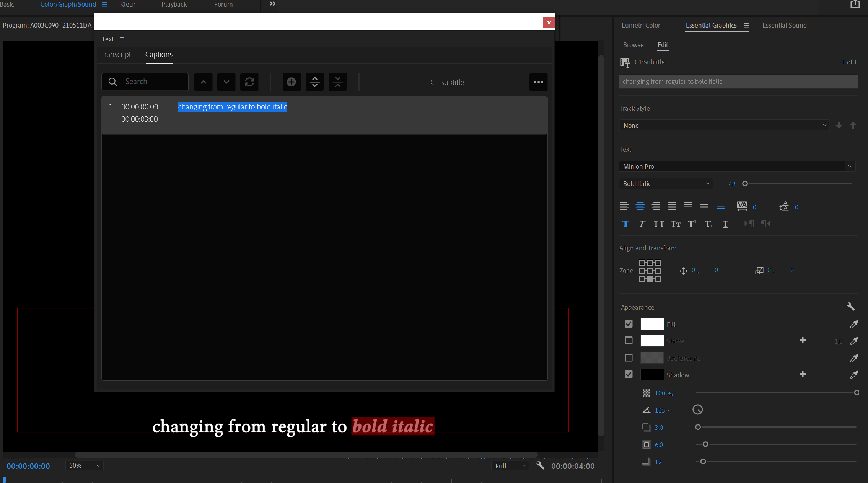
Task: Enable the Background checkbox in Appearance
Action: (x=628, y=357)
